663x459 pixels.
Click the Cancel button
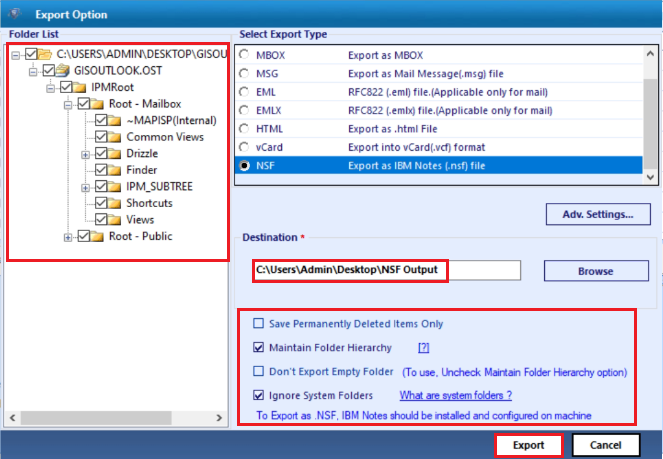point(605,445)
